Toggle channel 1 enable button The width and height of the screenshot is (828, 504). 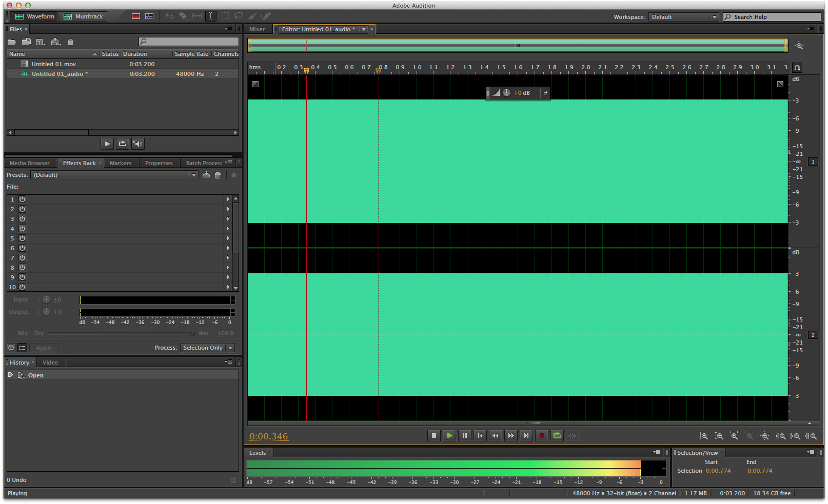813,162
